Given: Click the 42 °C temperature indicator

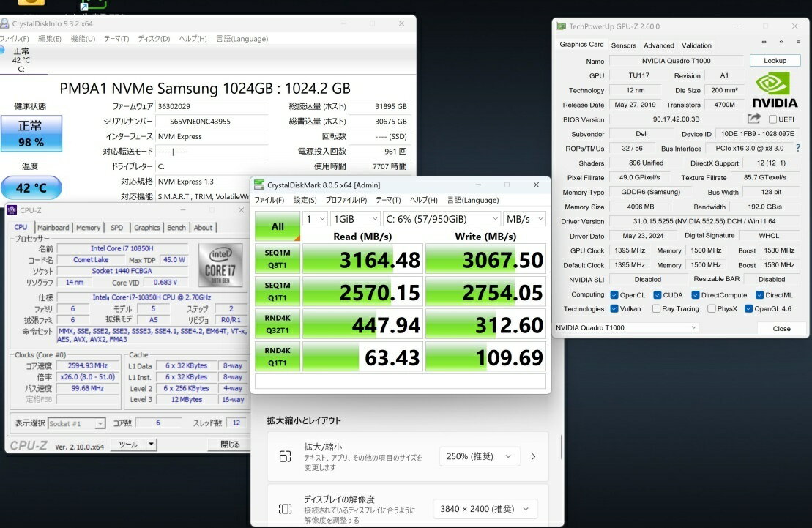Looking at the screenshot, I should coord(31,188).
